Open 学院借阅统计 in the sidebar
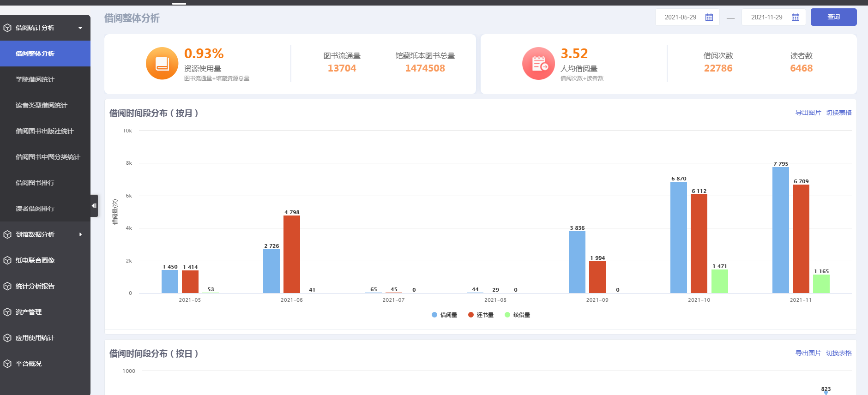The height and width of the screenshot is (395, 868). (x=35, y=79)
